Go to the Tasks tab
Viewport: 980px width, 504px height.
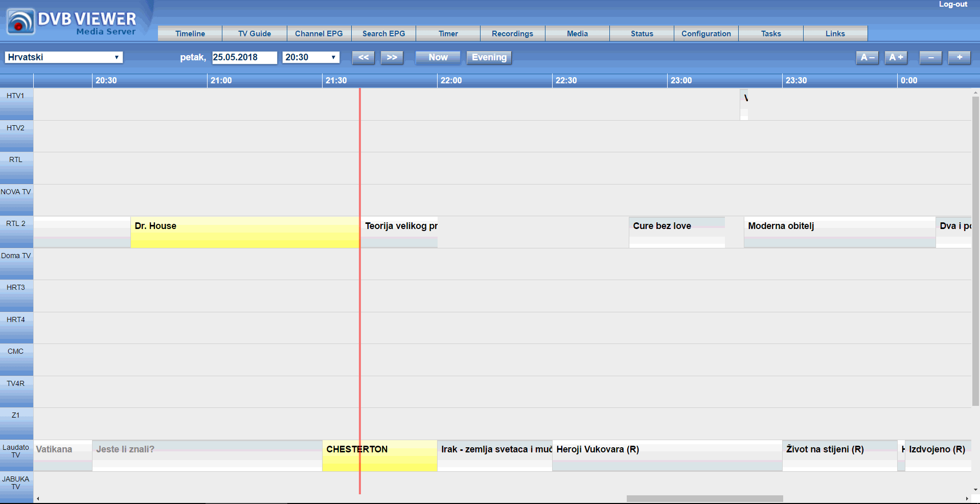point(771,34)
